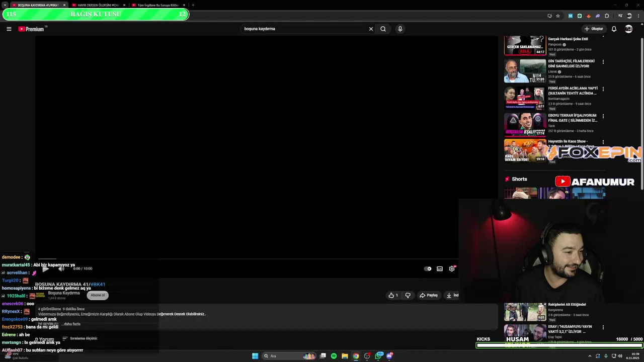
Task: Click the Paylaş share button
Action: tap(429, 295)
